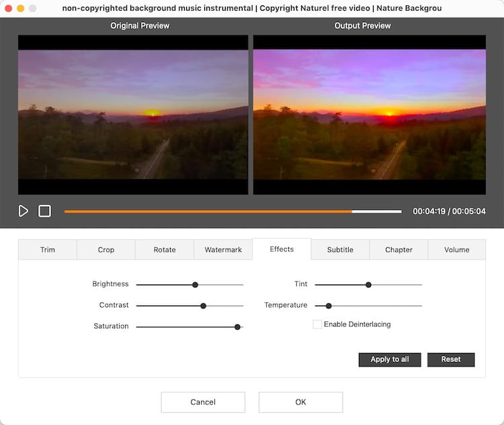Click the yellow minimize window button
The image size is (504, 425).
(21, 8)
